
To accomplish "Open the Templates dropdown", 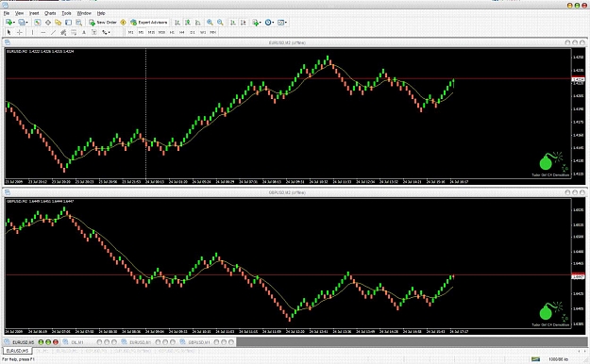I will click(282, 23).
